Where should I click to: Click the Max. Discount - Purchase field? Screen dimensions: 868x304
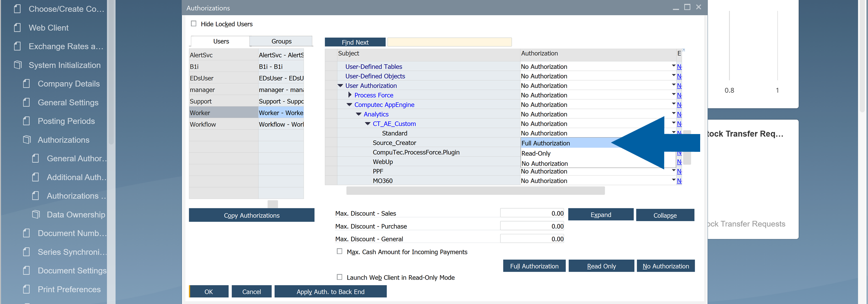532,226
